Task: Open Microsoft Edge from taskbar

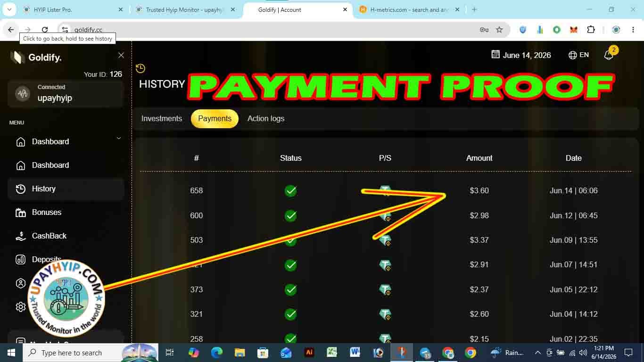Action: pyautogui.click(x=216, y=353)
